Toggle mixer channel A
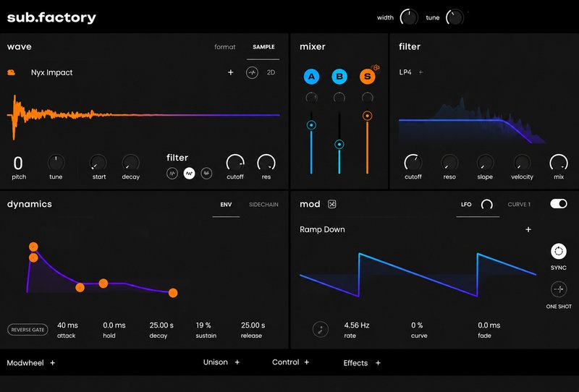This screenshot has width=579, height=392. pyautogui.click(x=311, y=77)
